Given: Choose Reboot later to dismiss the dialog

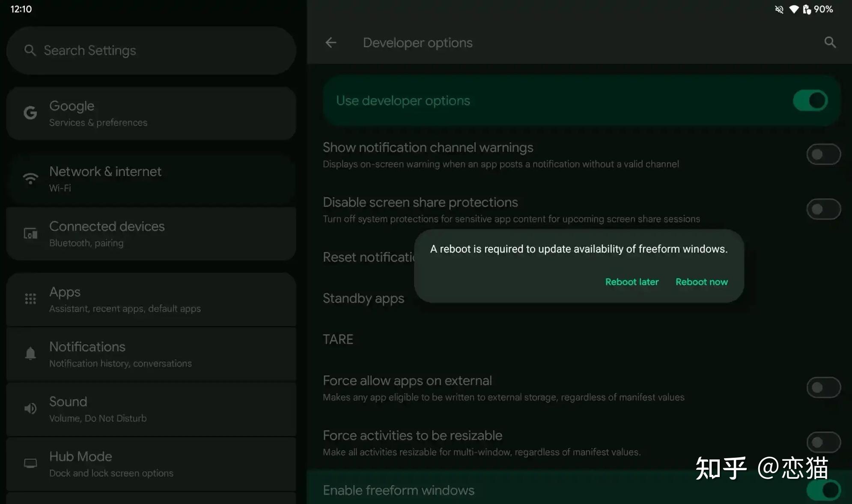Looking at the screenshot, I should 632,282.
